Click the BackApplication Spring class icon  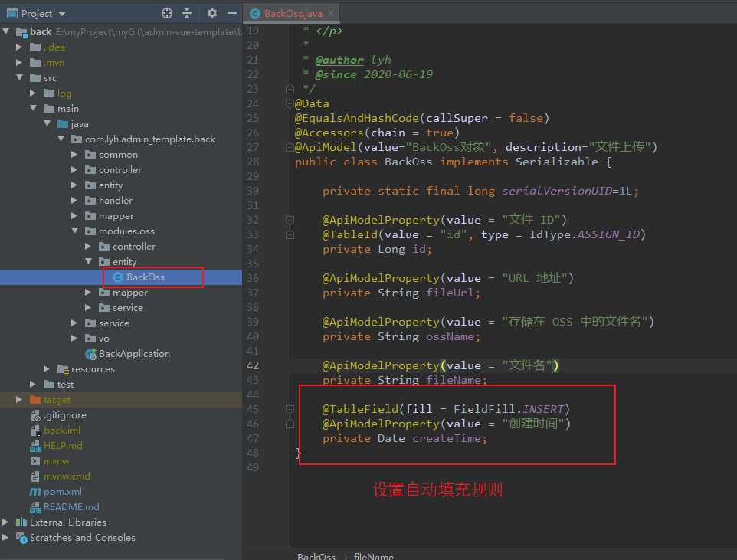(x=90, y=354)
